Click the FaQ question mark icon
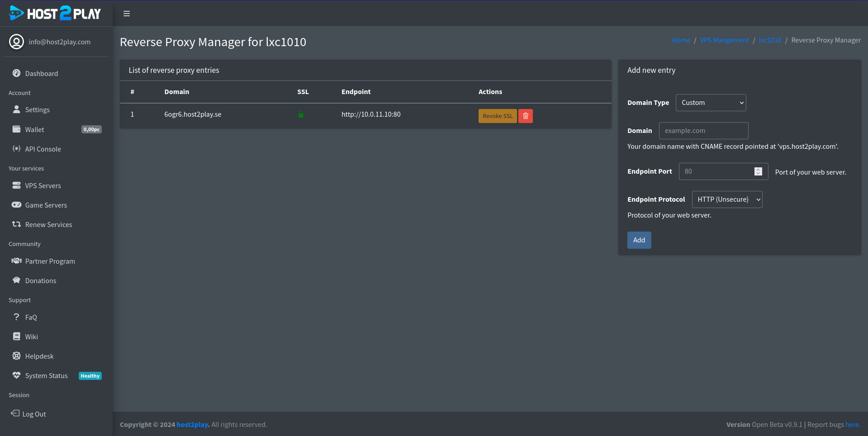 click(x=16, y=317)
